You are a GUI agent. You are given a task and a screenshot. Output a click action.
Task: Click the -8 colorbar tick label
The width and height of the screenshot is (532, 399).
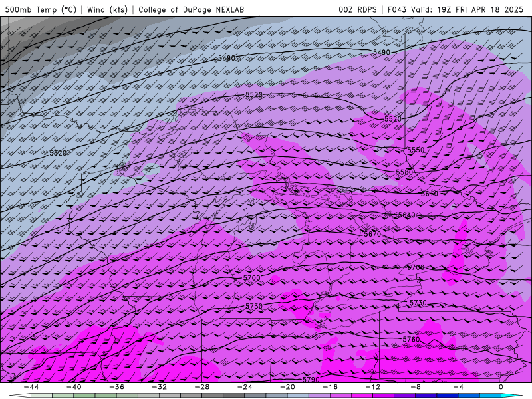point(416,387)
